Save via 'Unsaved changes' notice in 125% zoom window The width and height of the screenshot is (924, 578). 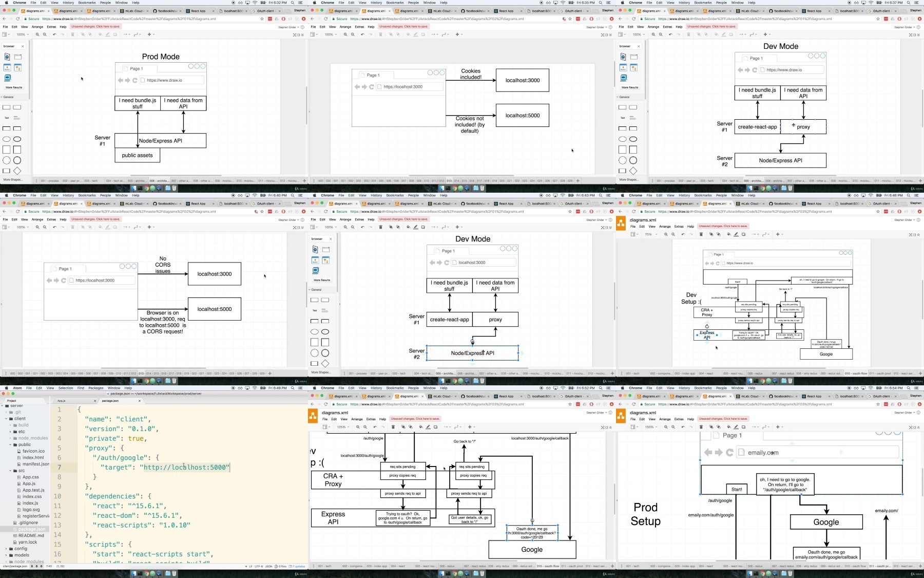point(415,419)
